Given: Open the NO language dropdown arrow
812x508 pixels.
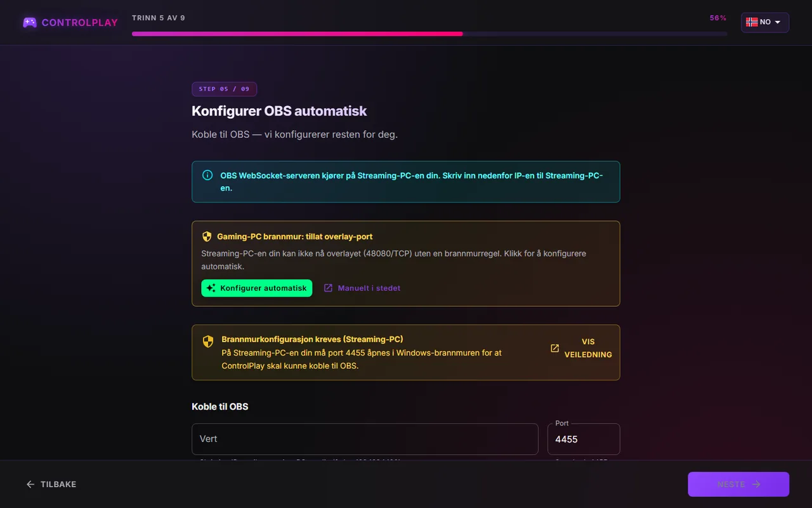Looking at the screenshot, I should [x=778, y=22].
